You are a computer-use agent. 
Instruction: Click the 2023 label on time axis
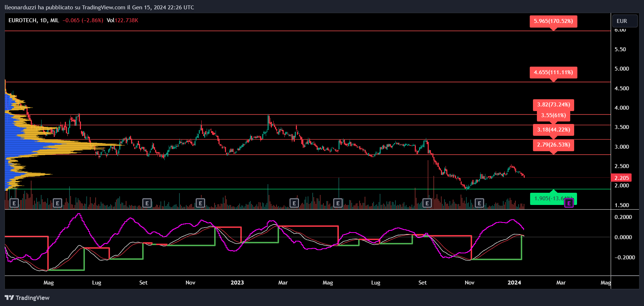(x=237, y=283)
